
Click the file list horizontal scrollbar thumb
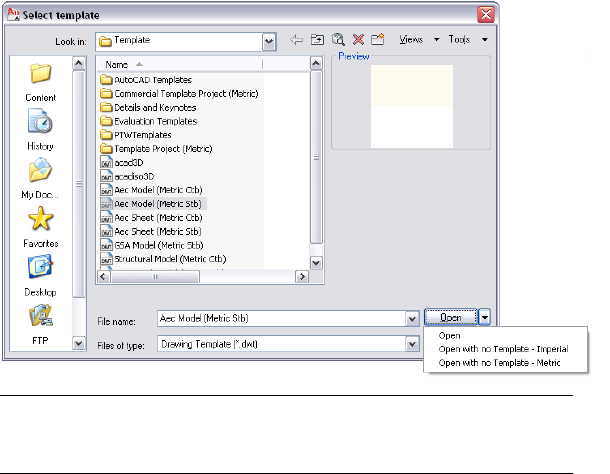[x=155, y=277]
